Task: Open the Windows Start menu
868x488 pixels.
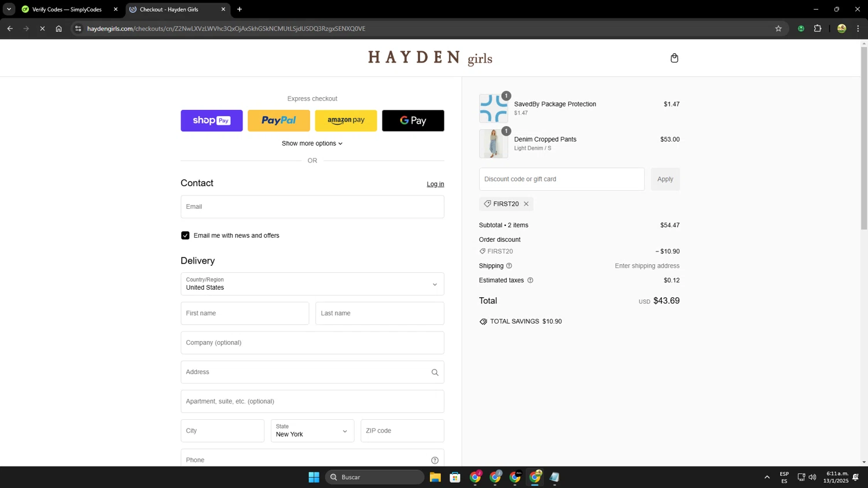Action: [x=314, y=477]
